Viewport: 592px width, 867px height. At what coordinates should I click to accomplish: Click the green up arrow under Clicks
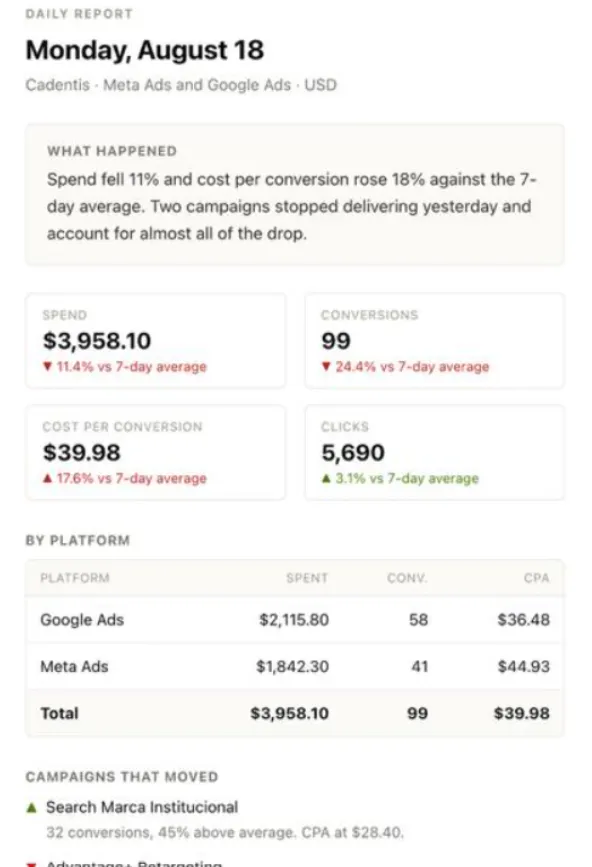pyautogui.click(x=326, y=478)
